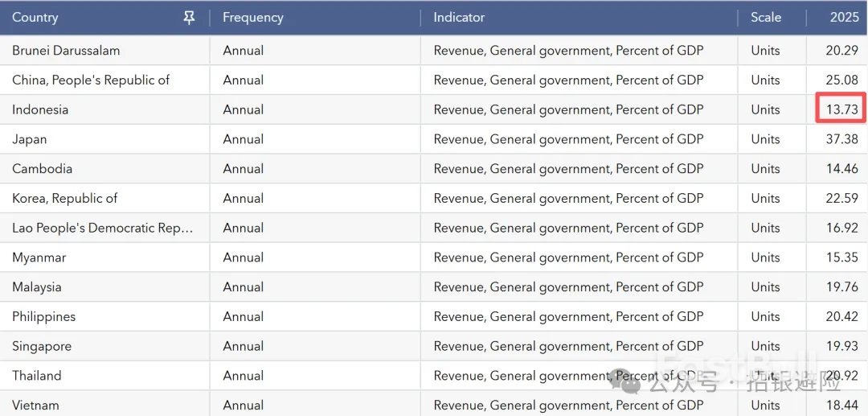Sort by the Country column header

(35, 18)
